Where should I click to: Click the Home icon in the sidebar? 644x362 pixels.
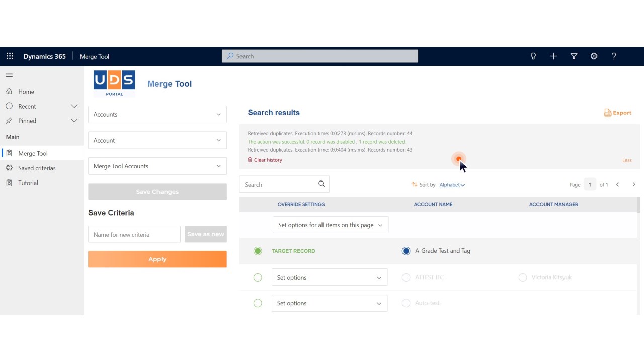point(9,92)
